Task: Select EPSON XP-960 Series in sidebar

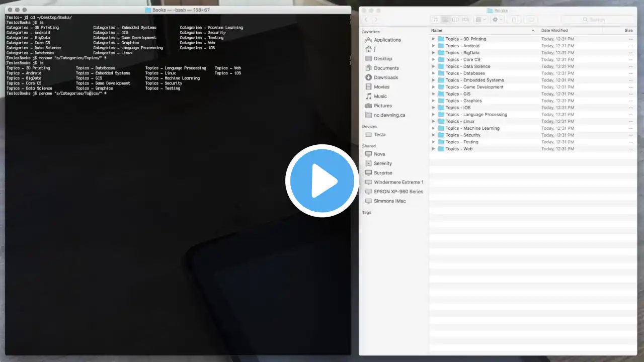Action: point(398,192)
